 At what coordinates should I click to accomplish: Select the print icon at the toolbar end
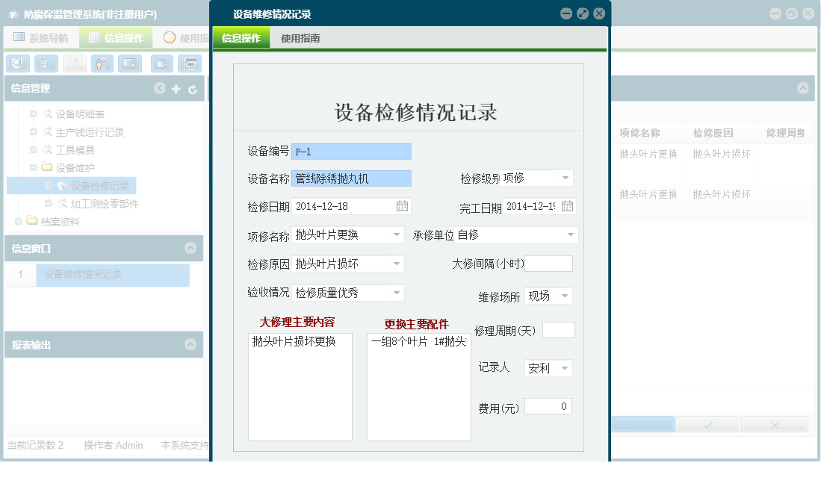(190, 63)
